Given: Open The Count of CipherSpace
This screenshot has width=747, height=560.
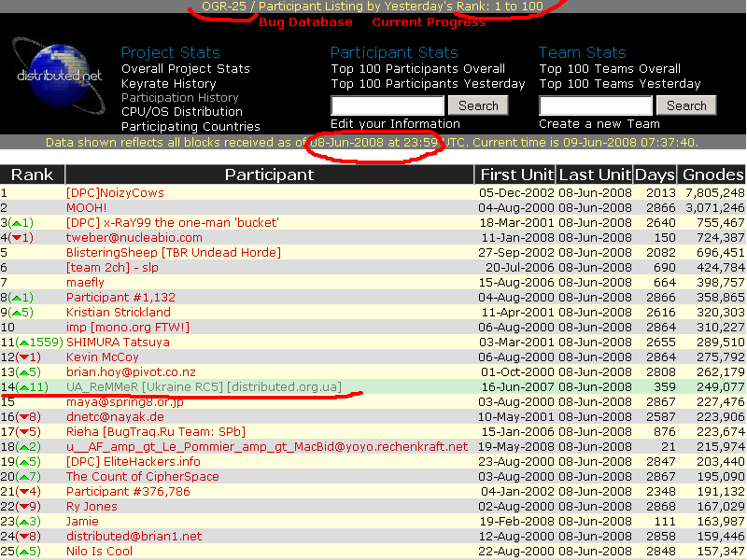Looking at the screenshot, I should click(x=143, y=477).
